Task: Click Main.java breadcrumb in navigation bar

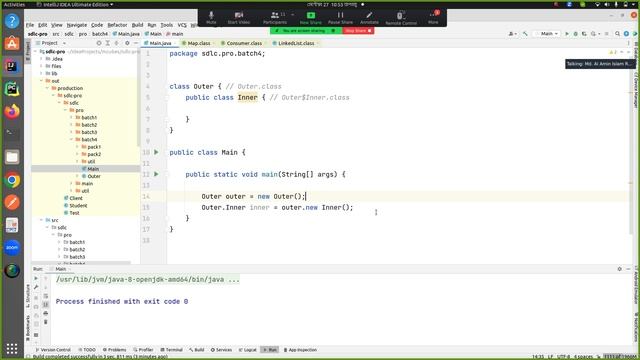Action: [126, 34]
